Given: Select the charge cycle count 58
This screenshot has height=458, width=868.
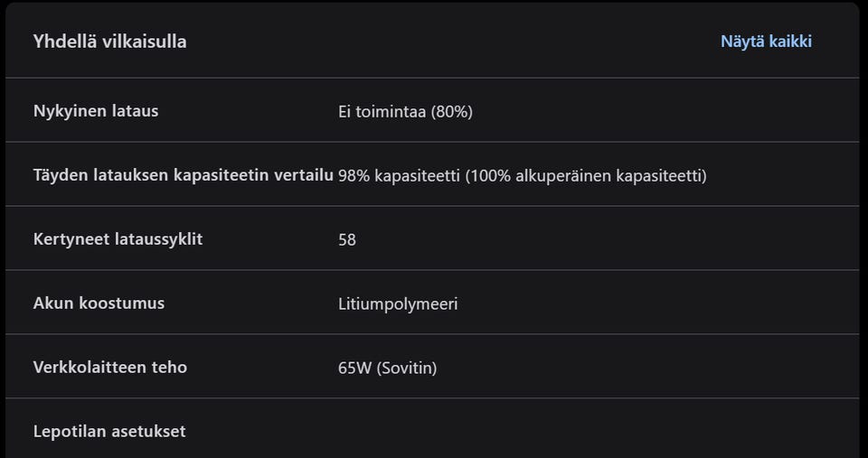Looking at the screenshot, I should click(x=347, y=239).
